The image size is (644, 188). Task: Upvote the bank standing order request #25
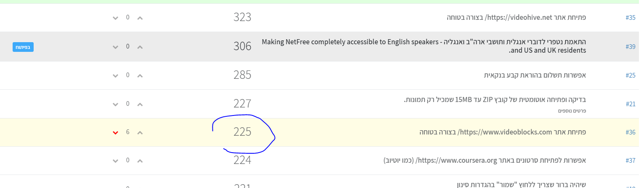tap(140, 76)
